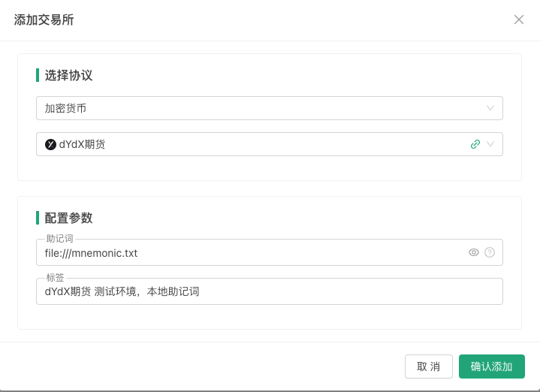
Task: Click the green link icon in dYdX期货 row
Action: tap(475, 144)
